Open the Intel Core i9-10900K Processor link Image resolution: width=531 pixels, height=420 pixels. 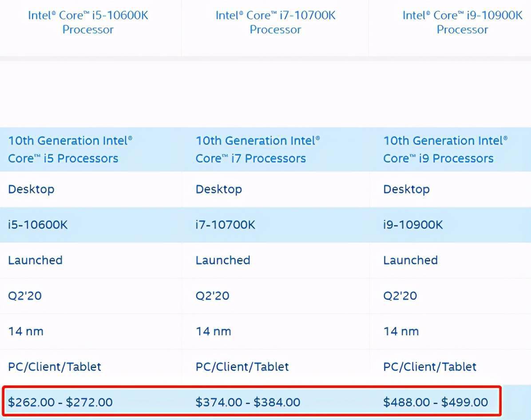462,22
